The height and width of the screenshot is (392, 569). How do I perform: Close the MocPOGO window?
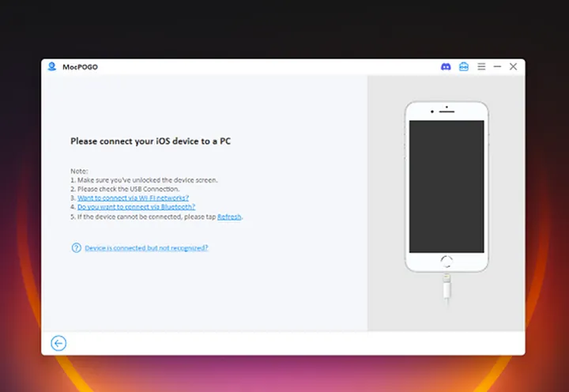pyautogui.click(x=514, y=67)
